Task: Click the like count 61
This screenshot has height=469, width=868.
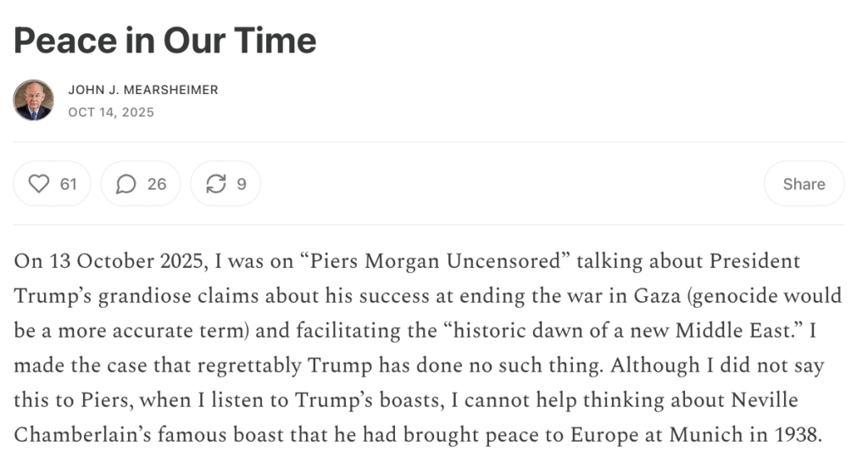Action: coord(69,184)
